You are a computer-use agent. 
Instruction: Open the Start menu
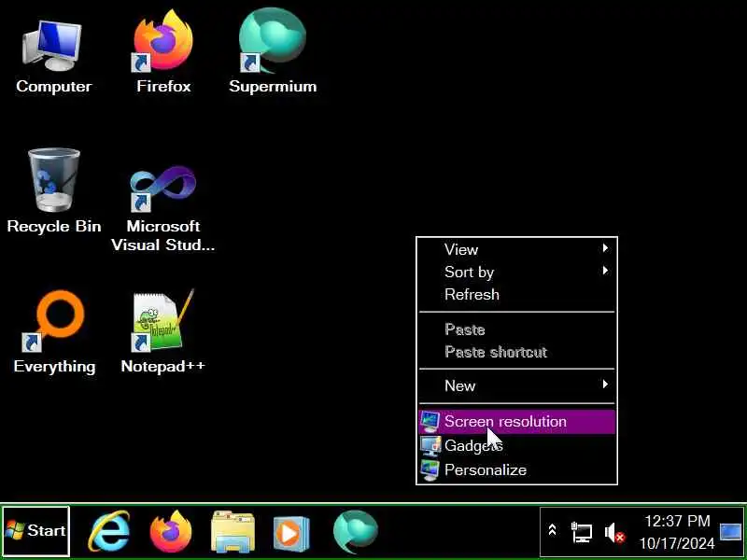tap(35, 531)
